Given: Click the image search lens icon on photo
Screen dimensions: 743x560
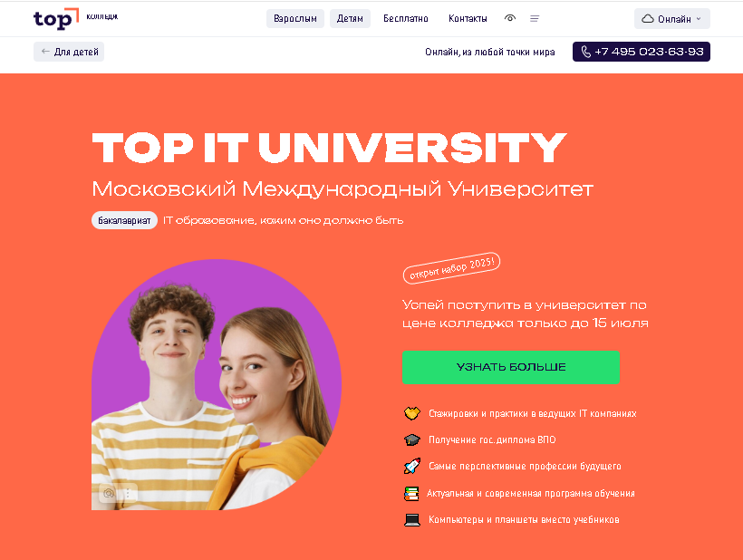Looking at the screenshot, I should coord(109,494).
